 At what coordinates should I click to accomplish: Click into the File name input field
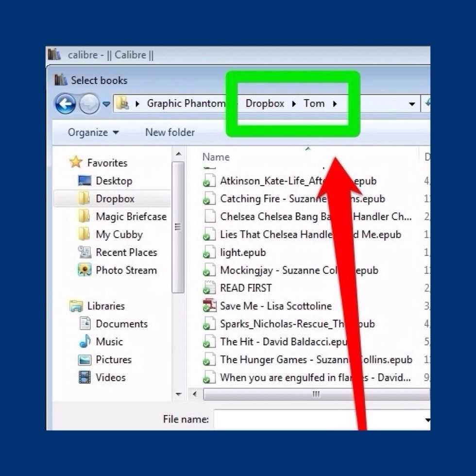(x=322, y=419)
